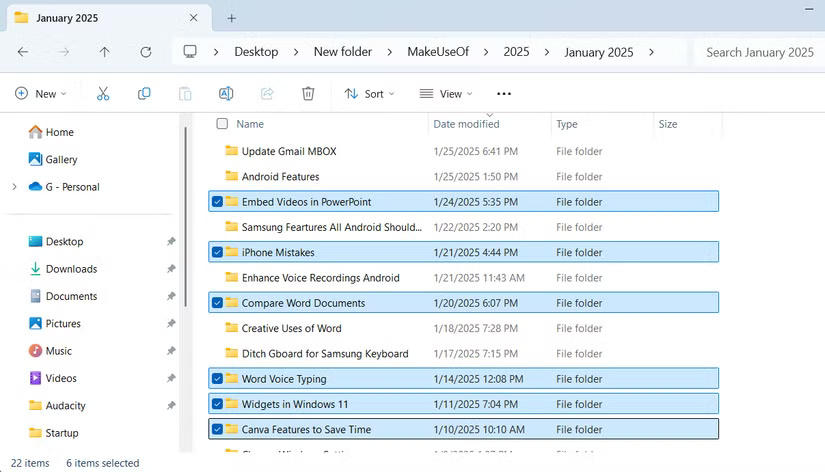Toggle the select-all checkbox in header
Image resolution: width=825 pixels, height=472 pixels.
222,124
